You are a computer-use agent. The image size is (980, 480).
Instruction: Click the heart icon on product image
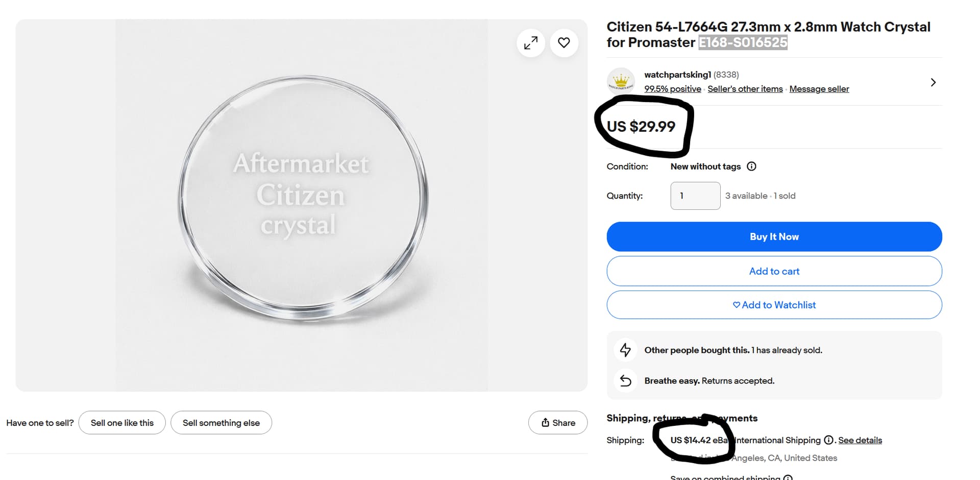pyautogui.click(x=564, y=43)
